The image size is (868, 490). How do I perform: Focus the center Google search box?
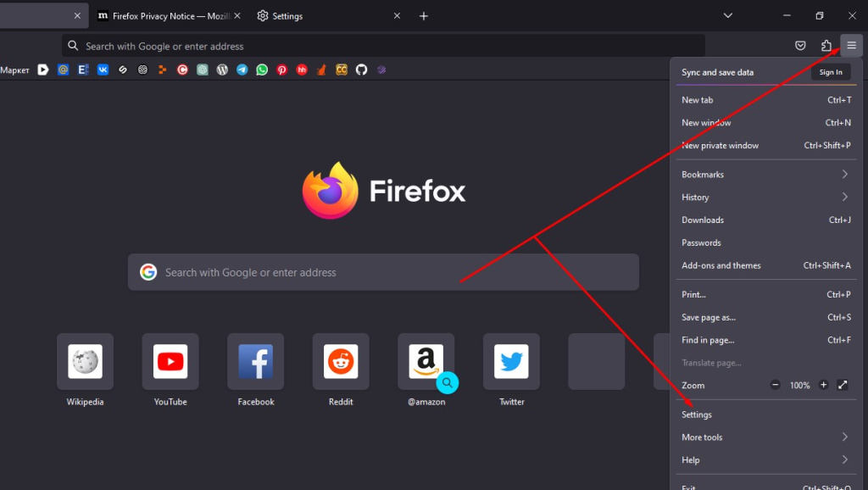click(x=383, y=272)
